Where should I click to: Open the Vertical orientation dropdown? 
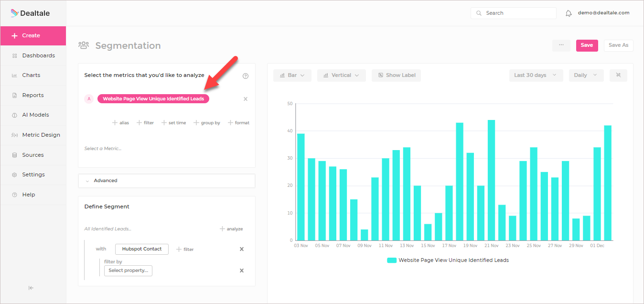(x=342, y=75)
